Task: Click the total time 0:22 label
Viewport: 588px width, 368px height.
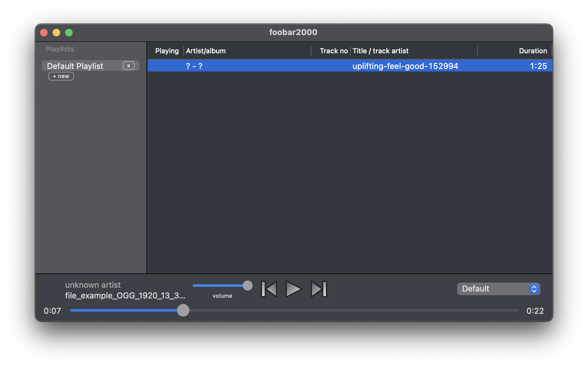Action: click(535, 311)
